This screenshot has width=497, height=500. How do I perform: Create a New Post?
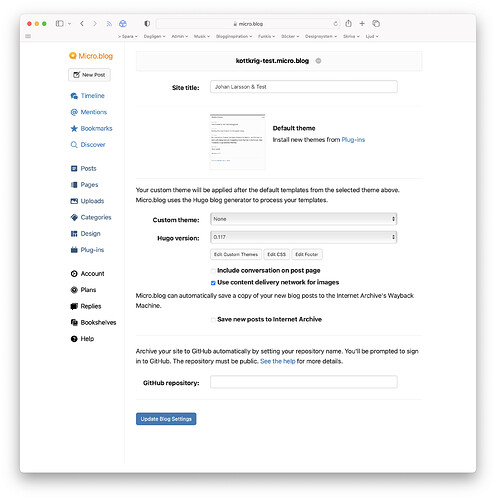pos(89,75)
